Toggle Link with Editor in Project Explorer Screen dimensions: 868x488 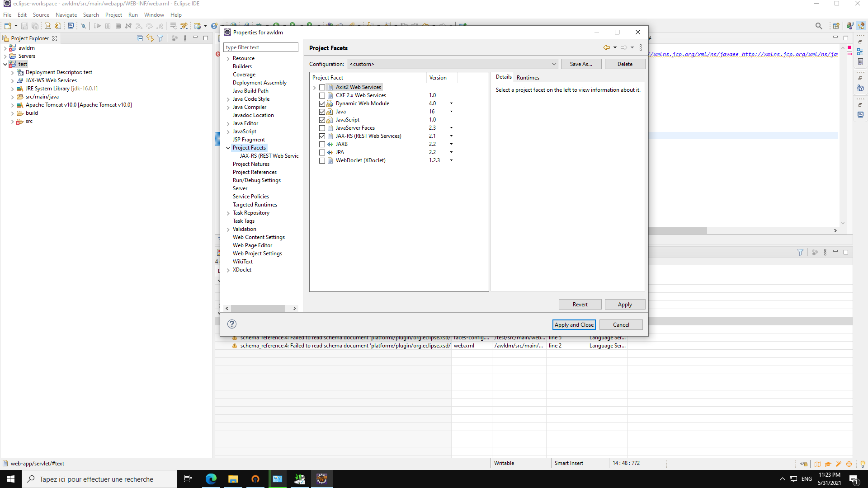pos(150,38)
